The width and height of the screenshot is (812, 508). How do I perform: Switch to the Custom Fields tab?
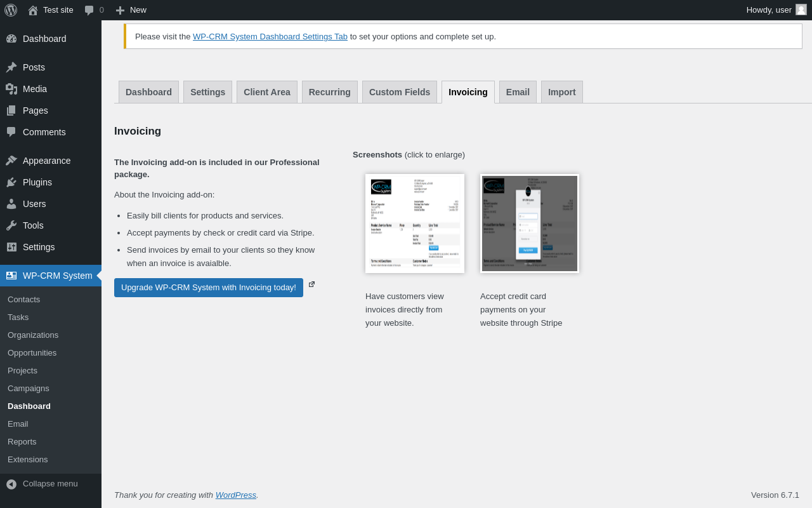click(400, 92)
